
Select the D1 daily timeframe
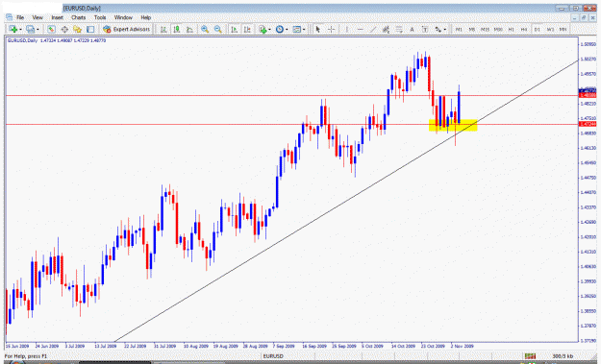tap(537, 29)
